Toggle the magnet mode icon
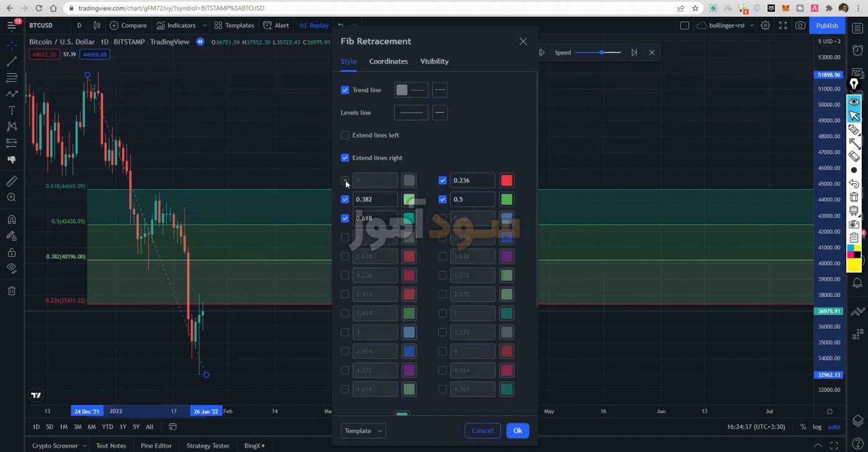The image size is (868, 452). click(12, 219)
